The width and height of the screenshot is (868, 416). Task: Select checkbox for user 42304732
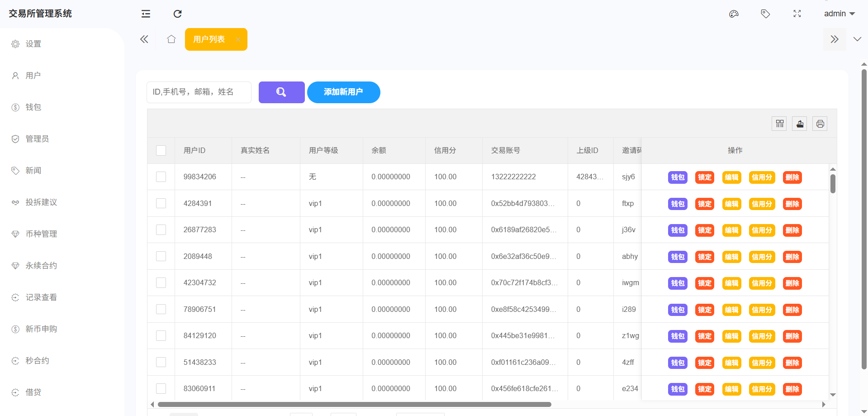[x=161, y=283]
